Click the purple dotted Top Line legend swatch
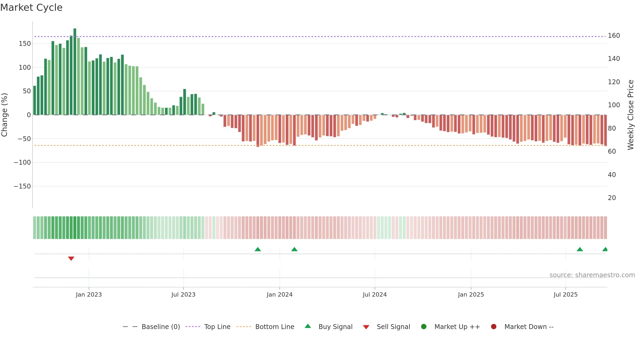Image resolution: width=644 pixels, height=362 pixels. click(x=193, y=327)
